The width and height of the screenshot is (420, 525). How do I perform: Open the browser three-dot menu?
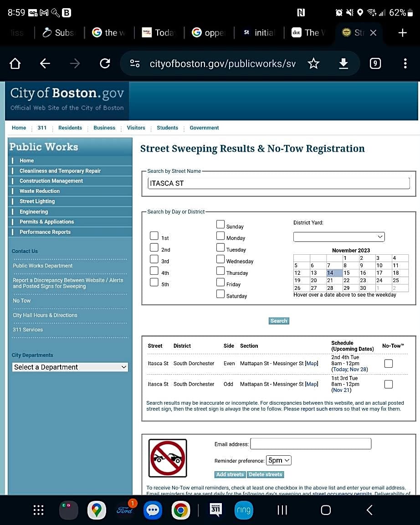[x=405, y=63]
